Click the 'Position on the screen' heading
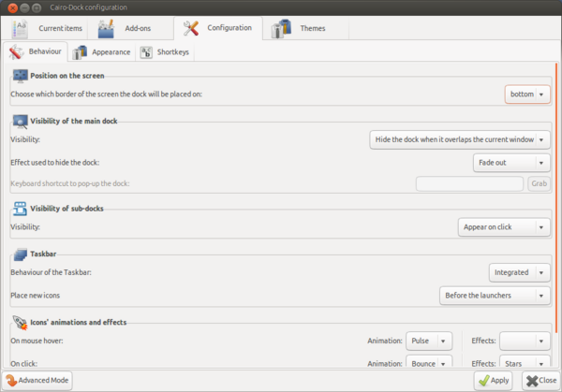562x392 pixels. (x=67, y=76)
